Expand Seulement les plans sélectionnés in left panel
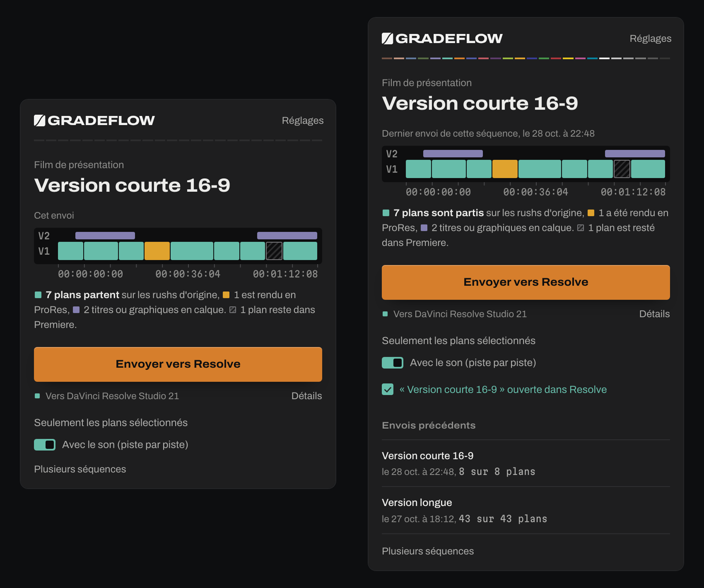The width and height of the screenshot is (704, 588). click(111, 423)
